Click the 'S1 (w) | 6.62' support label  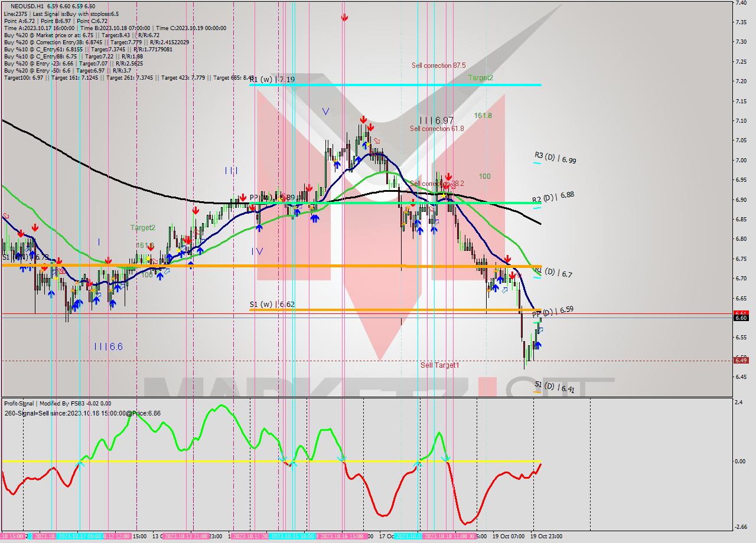coord(272,305)
